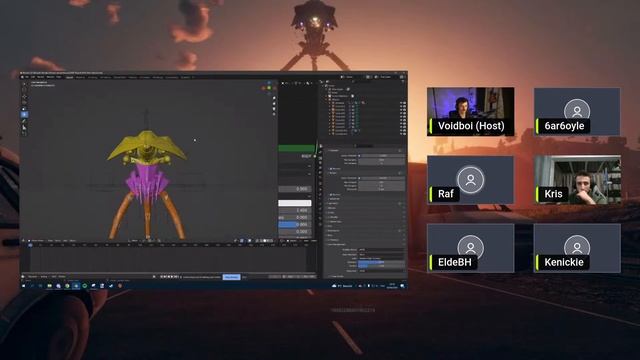640x360 pixels.
Task: Adjust the Exposure slider in Color Management
Action: 381,262
